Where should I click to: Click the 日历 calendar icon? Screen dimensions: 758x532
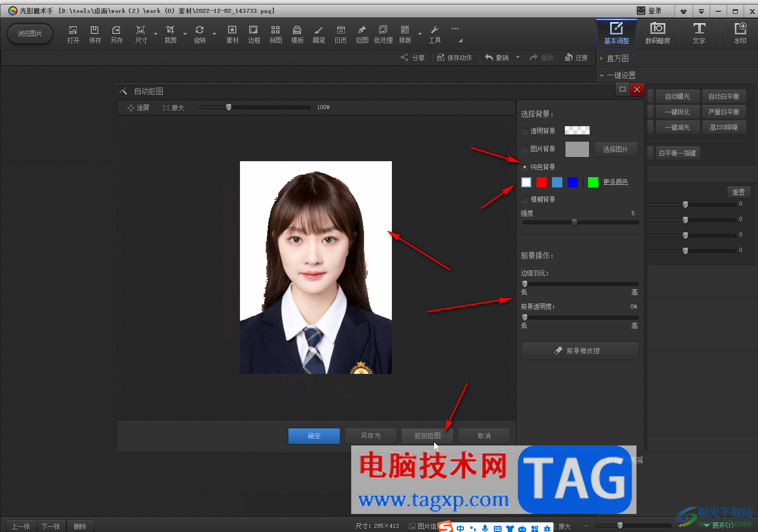click(340, 34)
